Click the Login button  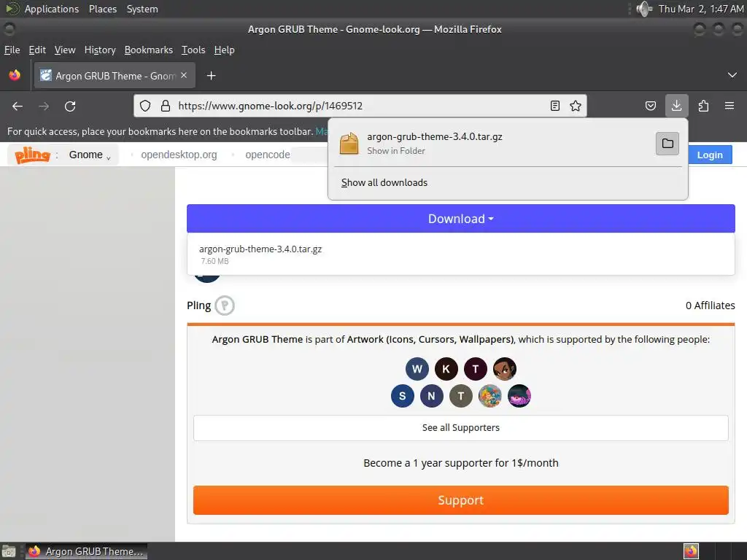coord(710,155)
